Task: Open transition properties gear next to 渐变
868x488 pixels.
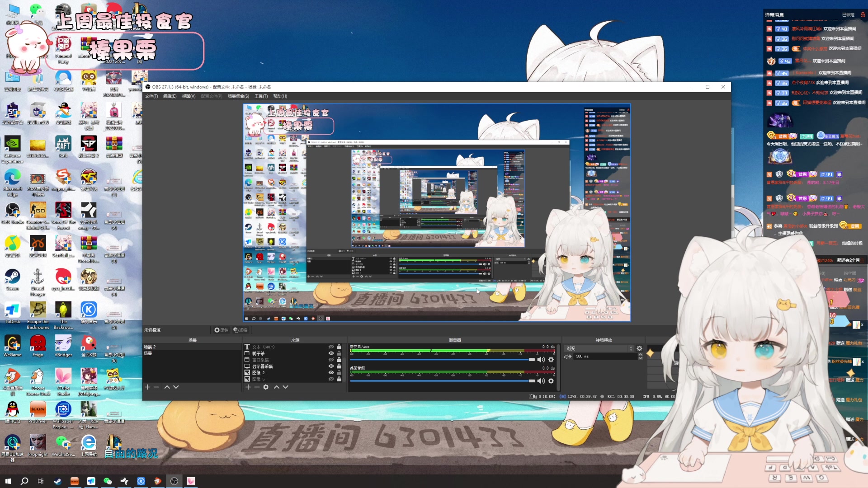Action: pos(639,348)
